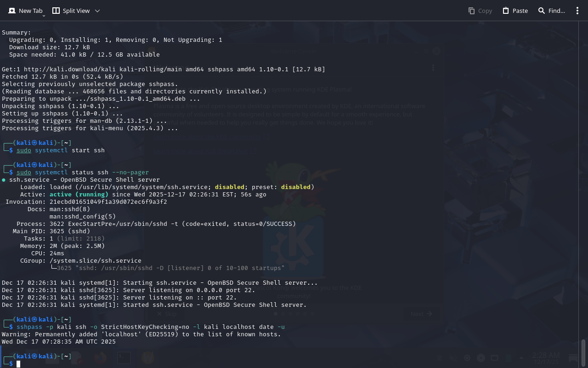Click the 'sudo systemctl start ssh' command
Image resolution: width=588 pixels, height=368 pixels.
click(61, 150)
